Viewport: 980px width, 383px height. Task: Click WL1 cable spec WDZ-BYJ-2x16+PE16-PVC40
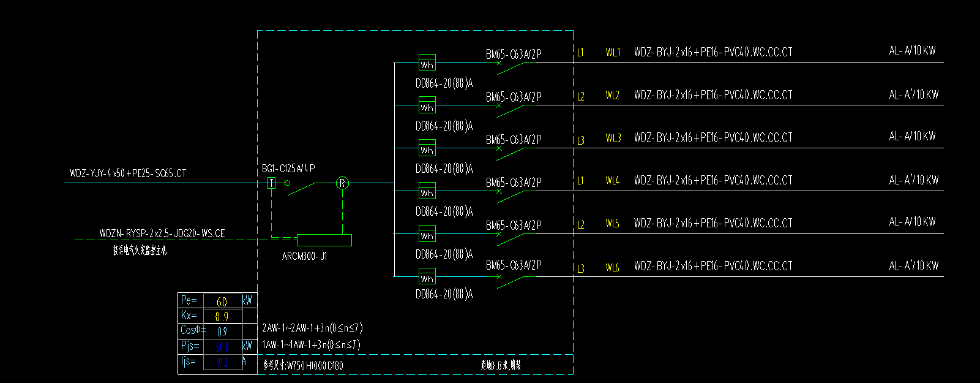(x=713, y=52)
